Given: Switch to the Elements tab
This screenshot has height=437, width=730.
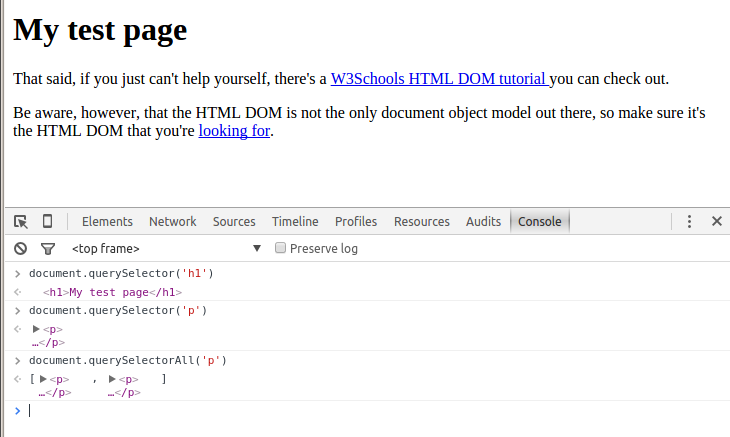Looking at the screenshot, I should pos(107,221).
